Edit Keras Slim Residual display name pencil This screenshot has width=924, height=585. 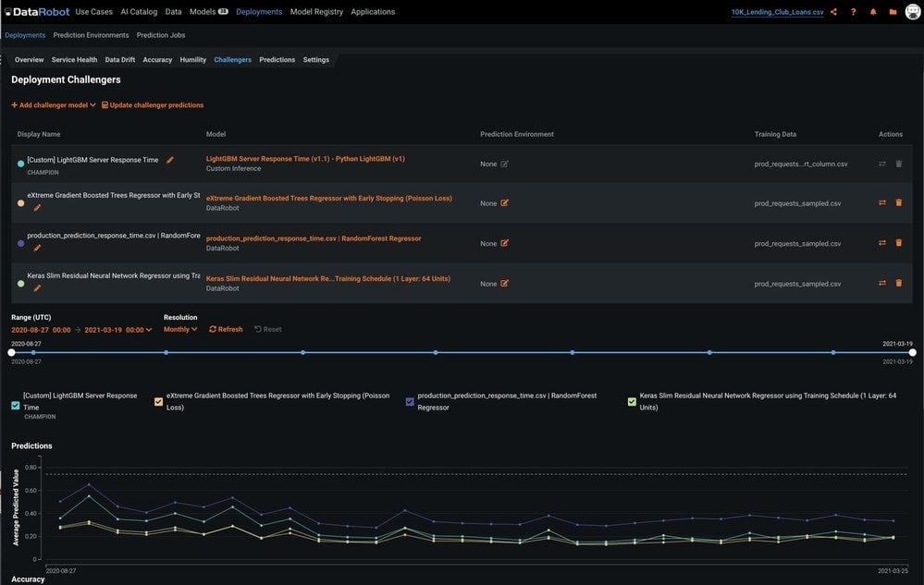(x=37, y=288)
